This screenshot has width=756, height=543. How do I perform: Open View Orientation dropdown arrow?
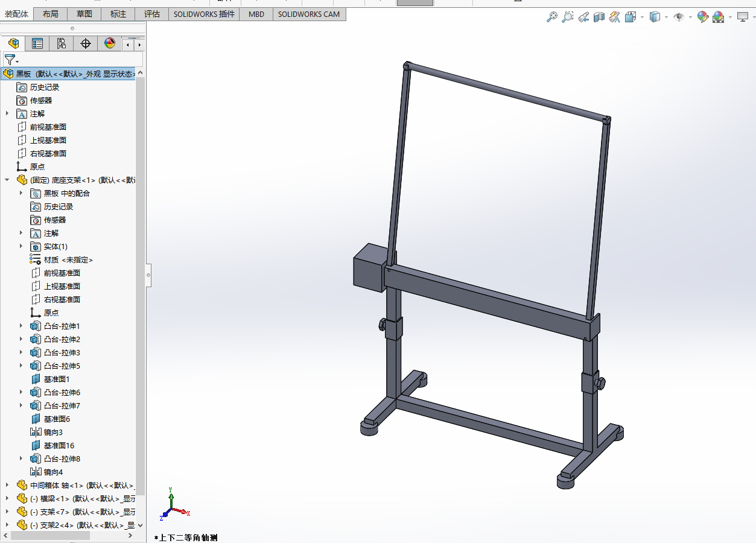point(641,17)
